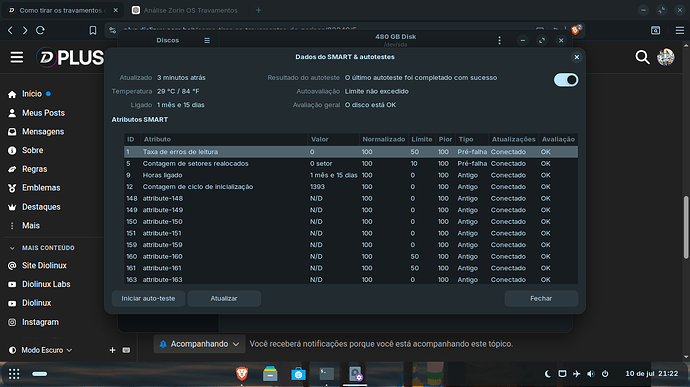690x387 pixels.
Task: Open the site hamburger menu in Diolinux Plus
Action: (x=17, y=57)
